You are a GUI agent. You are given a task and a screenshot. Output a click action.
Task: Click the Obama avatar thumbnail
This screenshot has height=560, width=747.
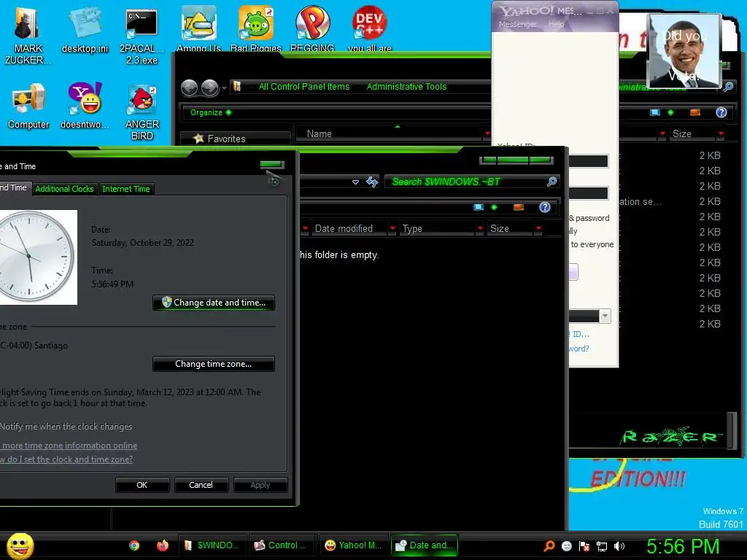(x=684, y=51)
